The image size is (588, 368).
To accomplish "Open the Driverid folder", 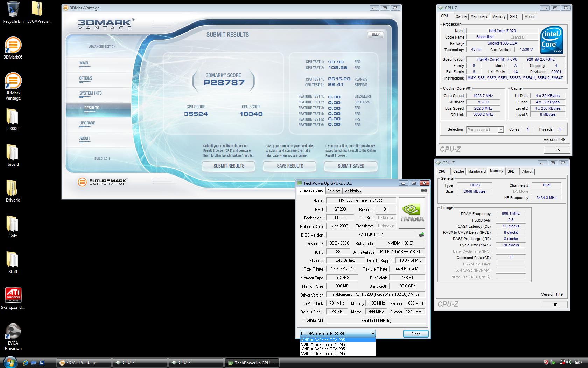I will 13,191.
